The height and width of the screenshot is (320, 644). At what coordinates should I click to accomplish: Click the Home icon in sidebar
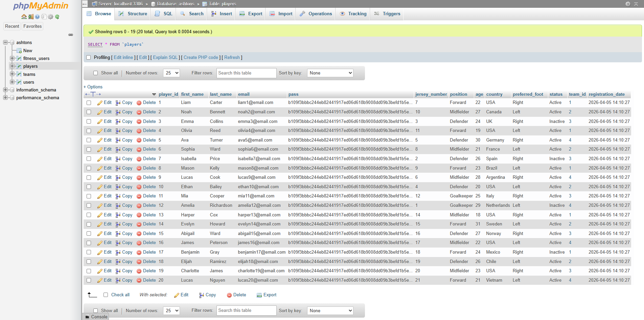tap(24, 17)
